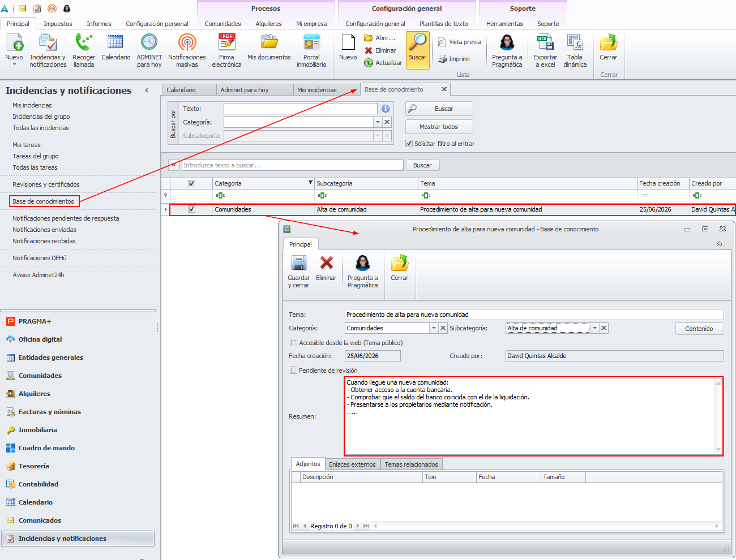Check Pendiente de revisión checkbox
The image size is (736, 560).
click(293, 371)
